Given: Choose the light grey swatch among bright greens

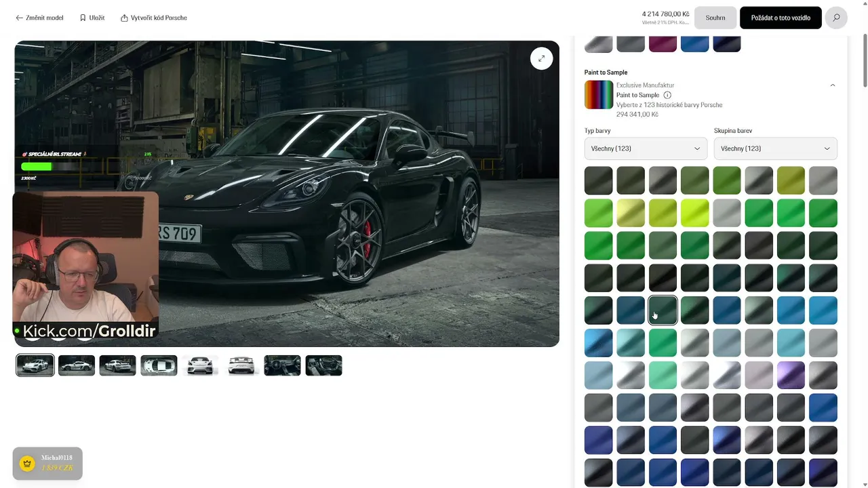Looking at the screenshot, I should coord(727,213).
